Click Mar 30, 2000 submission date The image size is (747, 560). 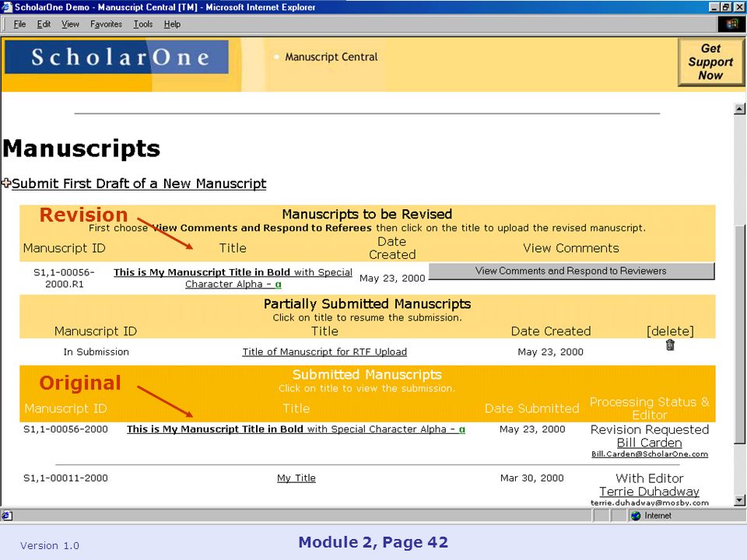coord(532,478)
